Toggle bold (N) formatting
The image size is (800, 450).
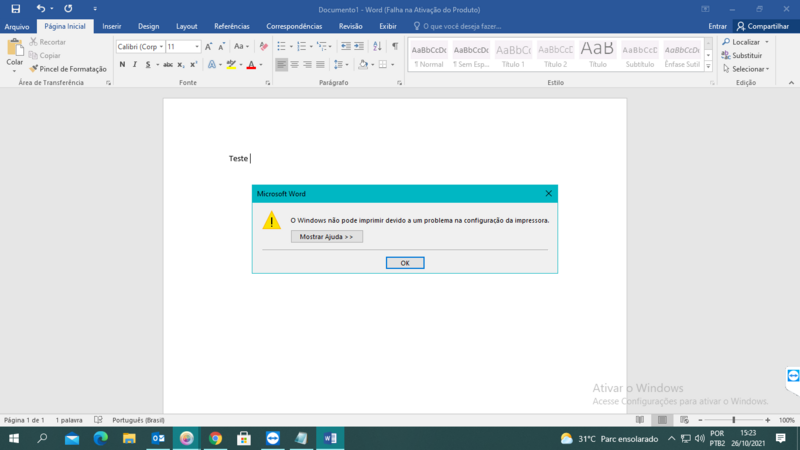[x=122, y=64]
